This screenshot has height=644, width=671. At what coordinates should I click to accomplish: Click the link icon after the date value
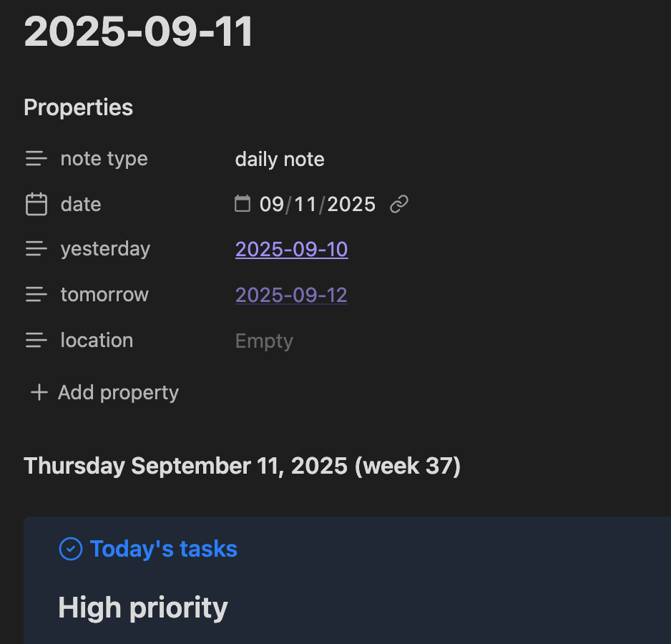click(x=399, y=205)
